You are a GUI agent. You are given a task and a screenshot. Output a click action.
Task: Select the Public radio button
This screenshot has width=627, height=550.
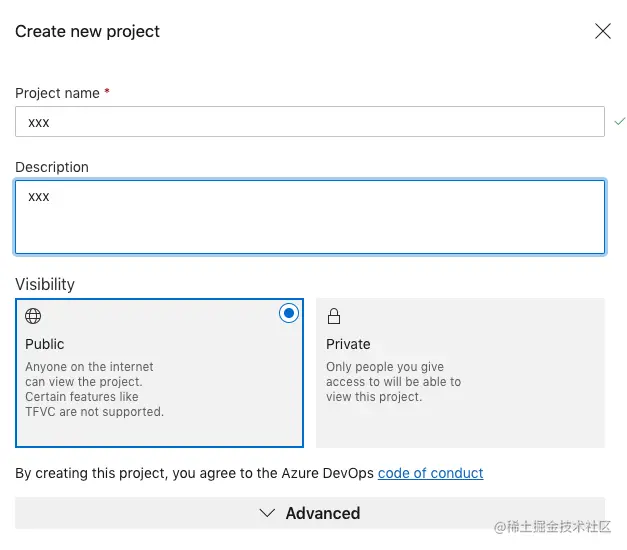click(289, 313)
